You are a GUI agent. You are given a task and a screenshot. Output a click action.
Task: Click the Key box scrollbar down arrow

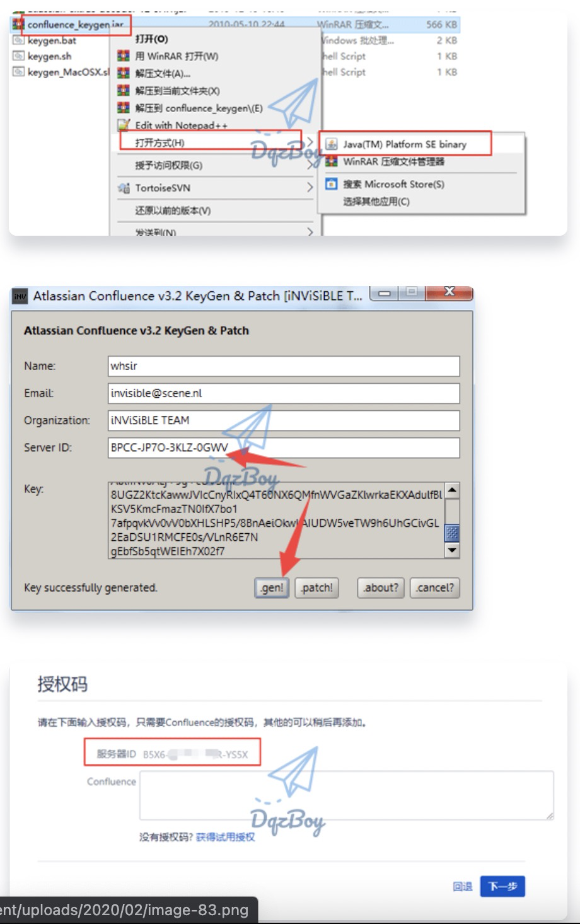(x=452, y=550)
